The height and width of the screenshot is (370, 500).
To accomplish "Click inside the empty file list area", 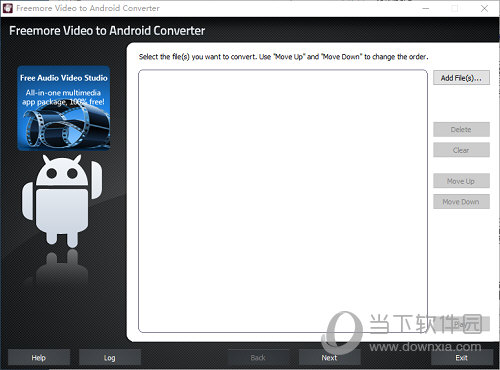I will (283, 201).
